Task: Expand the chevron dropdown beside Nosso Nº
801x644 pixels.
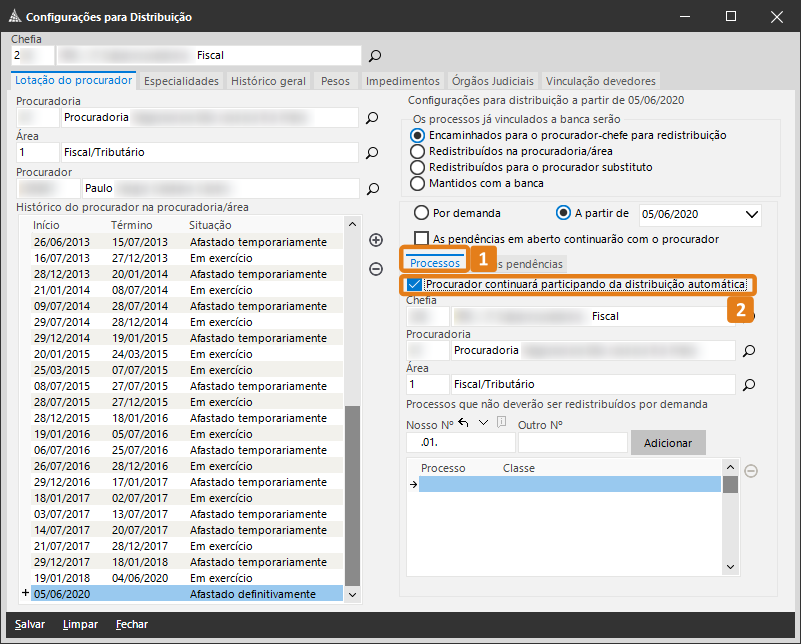Action: coord(483,422)
